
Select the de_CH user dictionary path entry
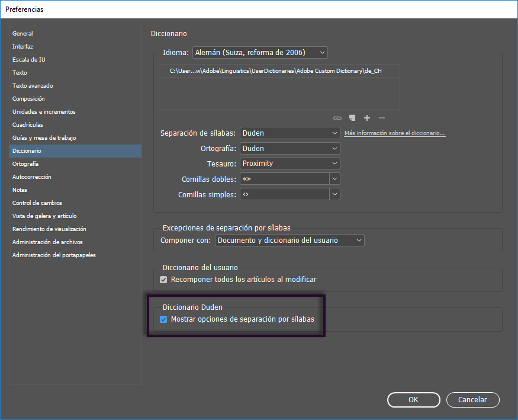[x=279, y=71]
